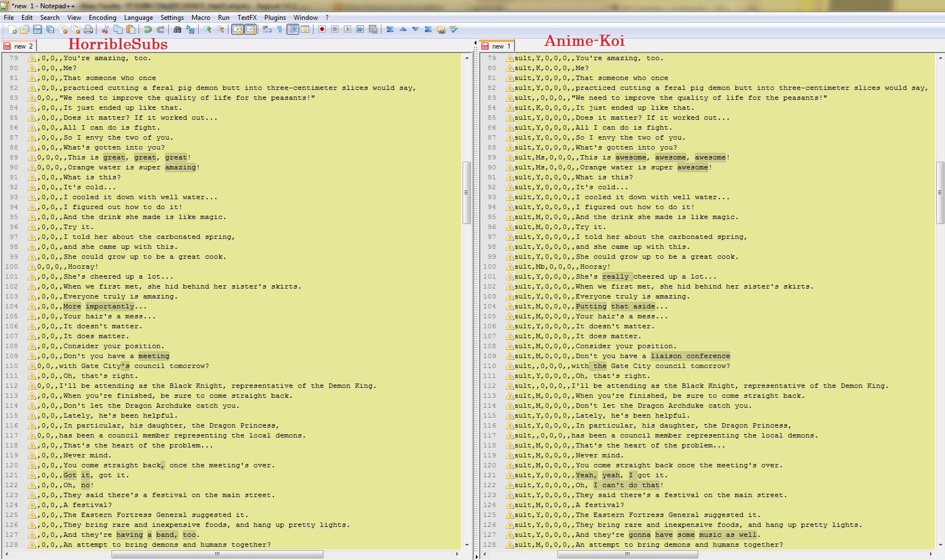Paste using the clipboard icon

[130, 30]
